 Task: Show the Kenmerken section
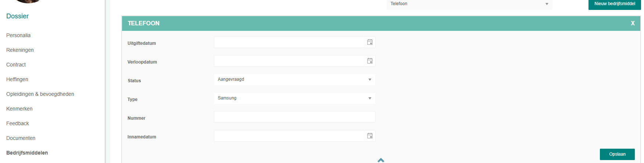point(19,109)
